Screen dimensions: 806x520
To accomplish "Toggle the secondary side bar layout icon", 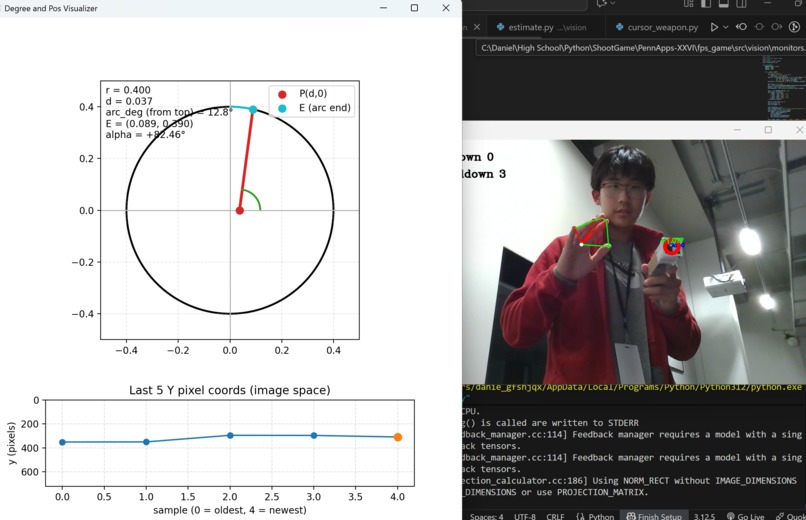I will pyautogui.click(x=741, y=4).
